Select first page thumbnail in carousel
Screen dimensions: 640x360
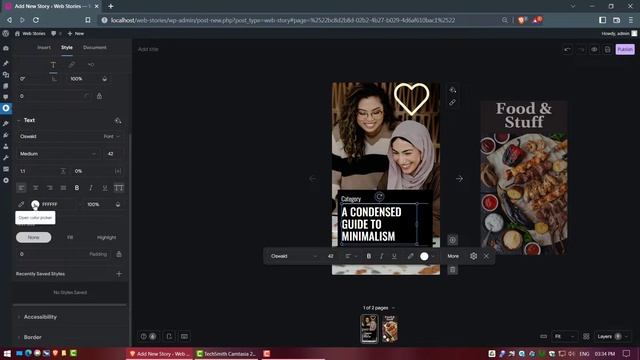(x=369, y=329)
